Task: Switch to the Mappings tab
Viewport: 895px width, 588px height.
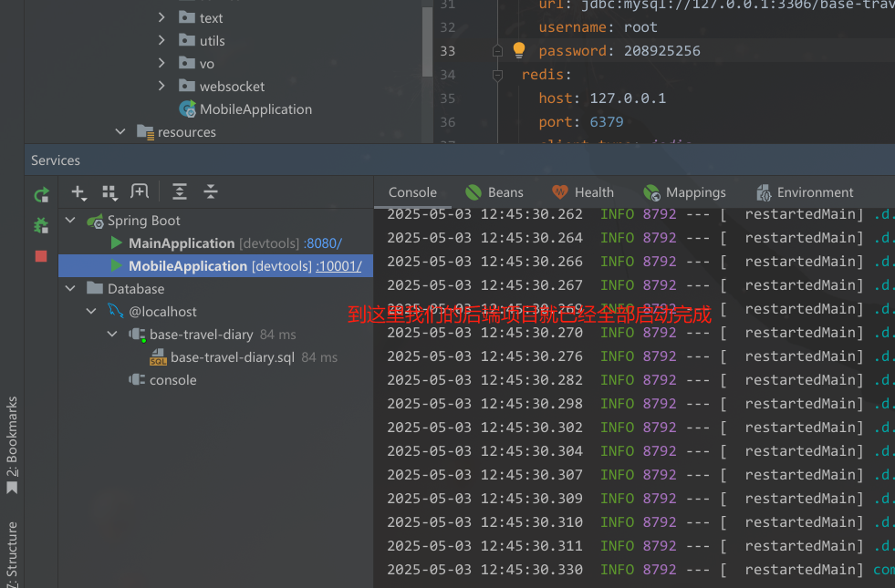Action: (x=684, y=192)
